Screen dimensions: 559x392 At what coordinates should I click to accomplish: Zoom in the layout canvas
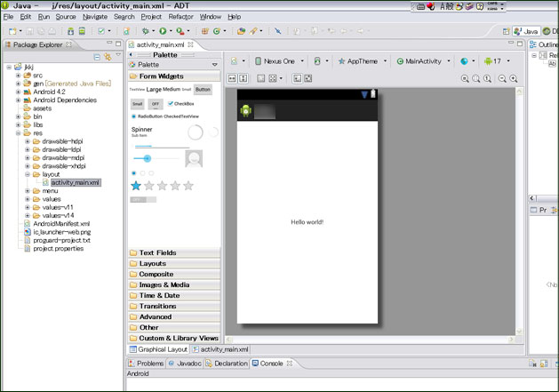click(513, 78)
